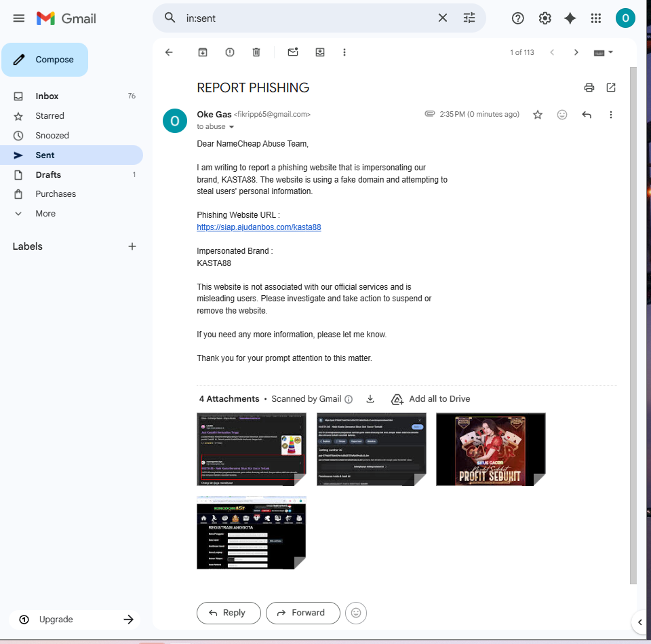Image resolution: width=651 pixels, height=644 pixels.
Task: Open toolbar More options menu
Action: coord(344,52)
